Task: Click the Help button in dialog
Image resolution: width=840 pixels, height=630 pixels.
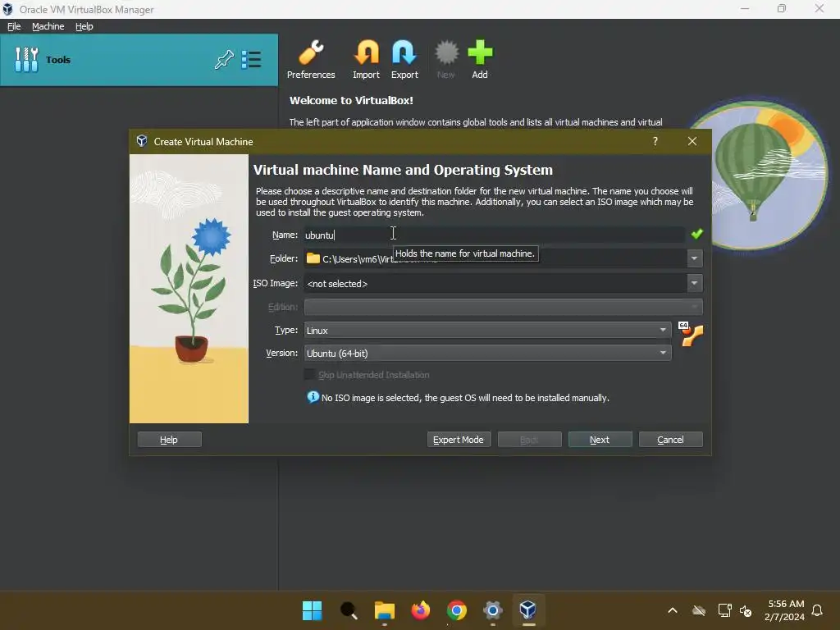Action: (x=169, y=440)
